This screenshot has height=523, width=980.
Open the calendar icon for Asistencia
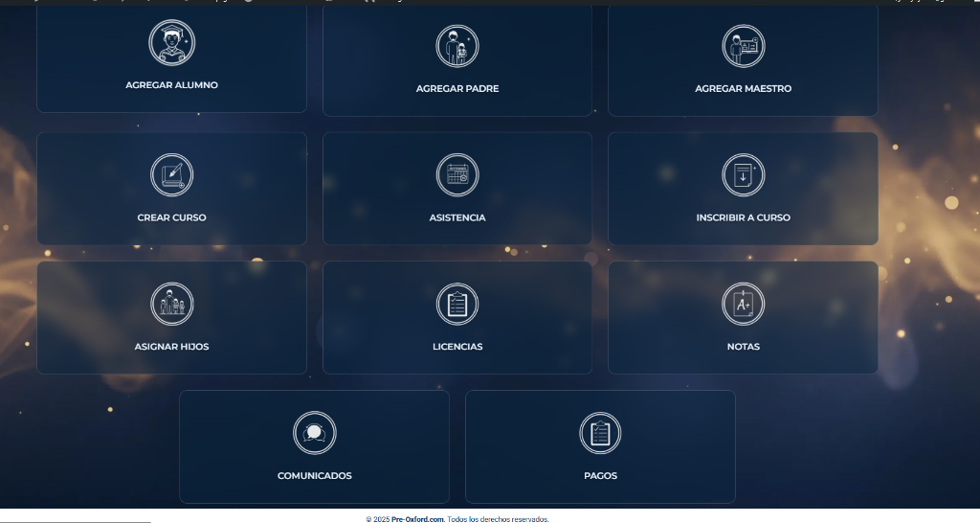coord(457,175)
